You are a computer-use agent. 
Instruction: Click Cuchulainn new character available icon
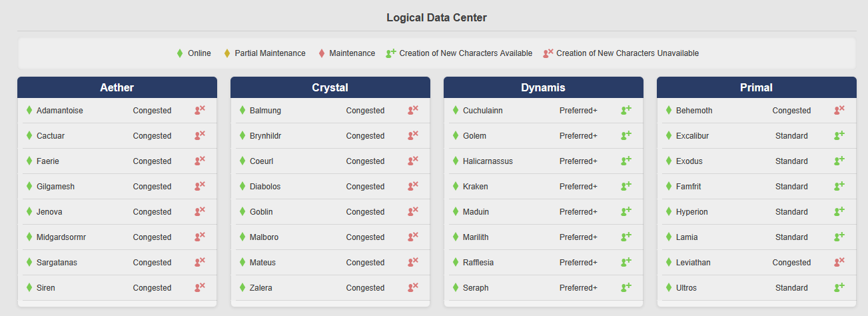tap(626, 111)
